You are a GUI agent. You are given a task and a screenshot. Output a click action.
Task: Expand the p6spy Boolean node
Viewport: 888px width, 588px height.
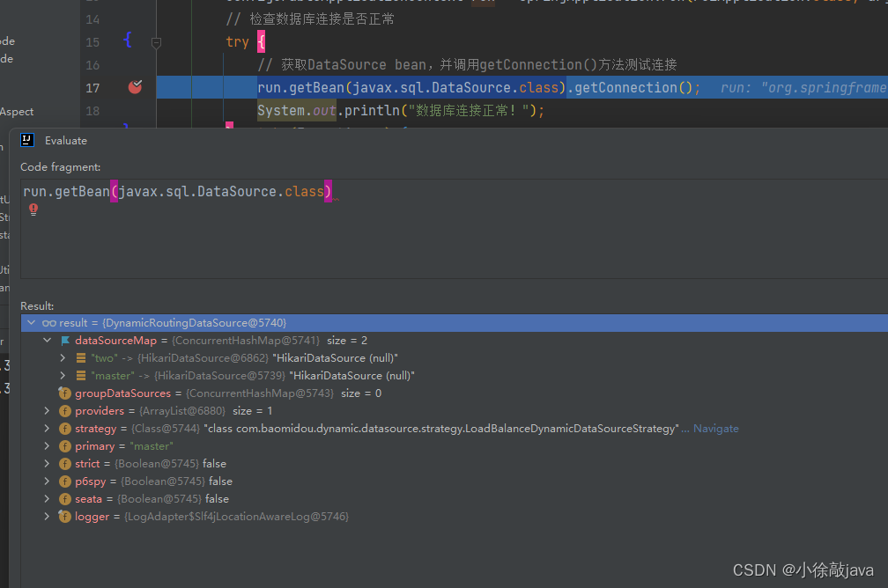click(x=47, y=481)
